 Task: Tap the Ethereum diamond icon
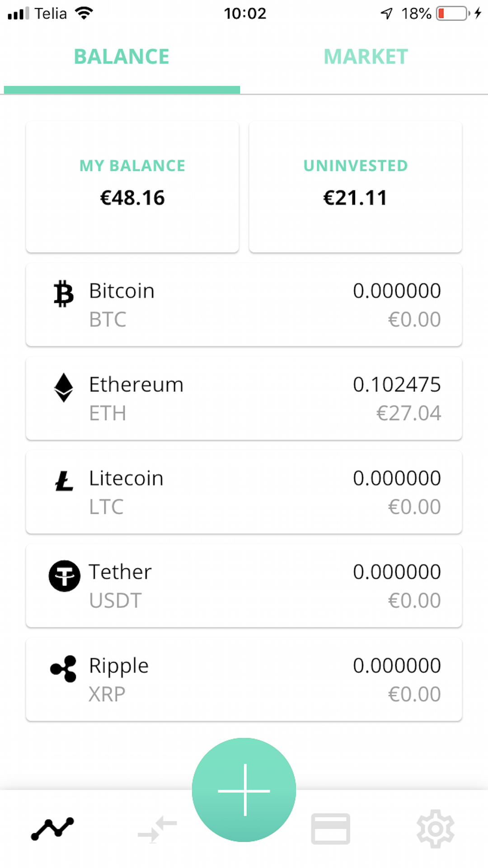(x=64, y=387)
